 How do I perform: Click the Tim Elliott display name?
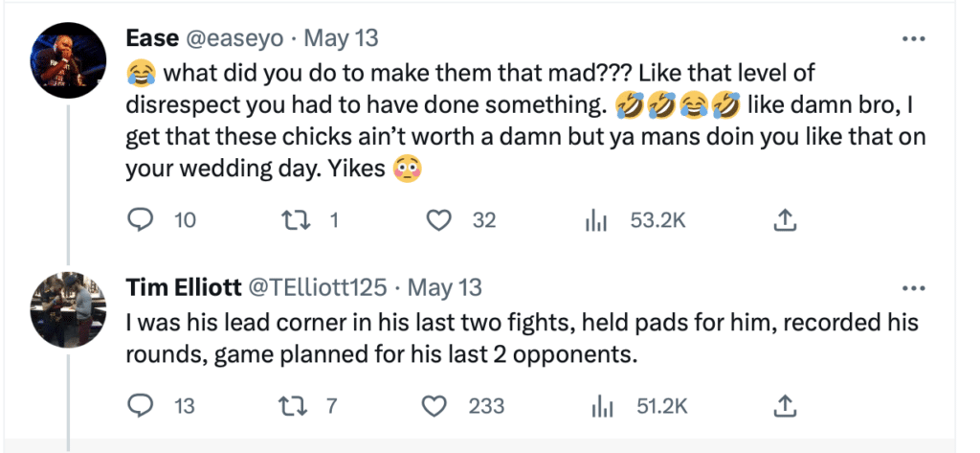pos(184,286)
